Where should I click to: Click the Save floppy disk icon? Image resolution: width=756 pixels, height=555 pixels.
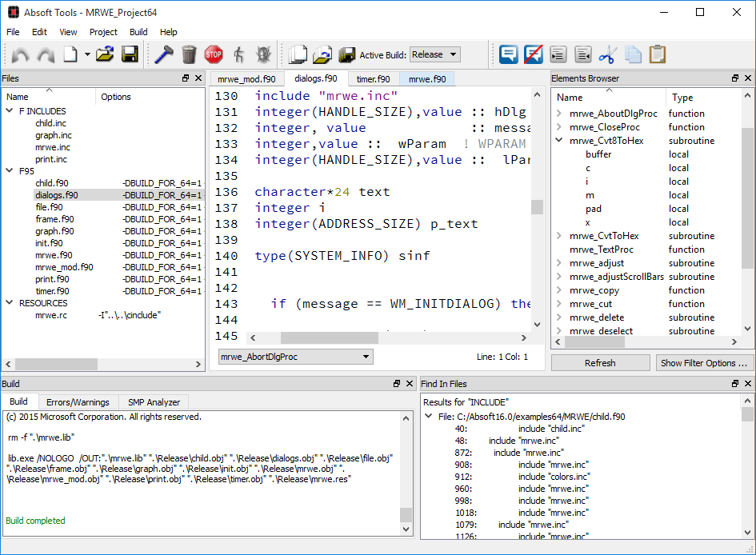(x=130, y=54)
